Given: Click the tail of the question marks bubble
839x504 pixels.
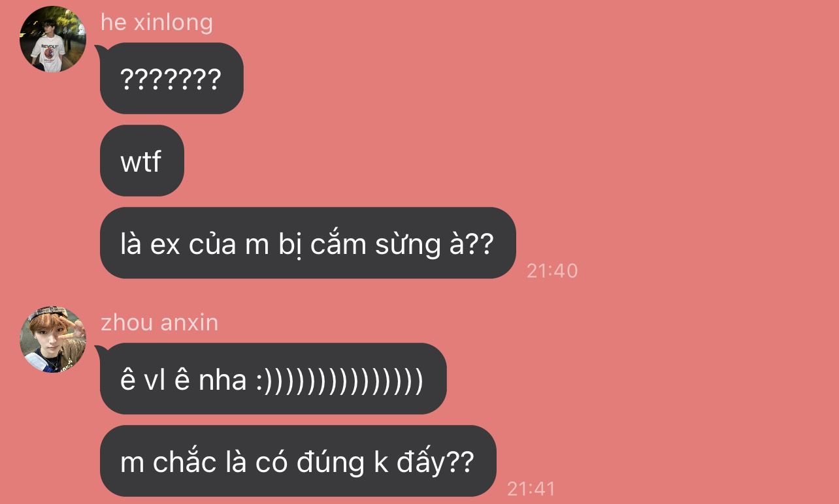Looking at the screenshot, I should pyautogui.click(x=100, y=50).
